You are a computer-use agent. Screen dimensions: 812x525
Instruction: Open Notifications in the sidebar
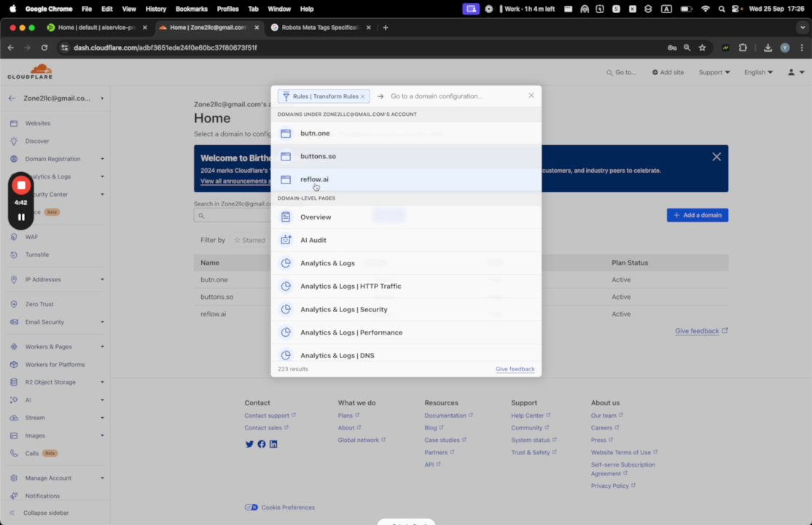(42, 496)
